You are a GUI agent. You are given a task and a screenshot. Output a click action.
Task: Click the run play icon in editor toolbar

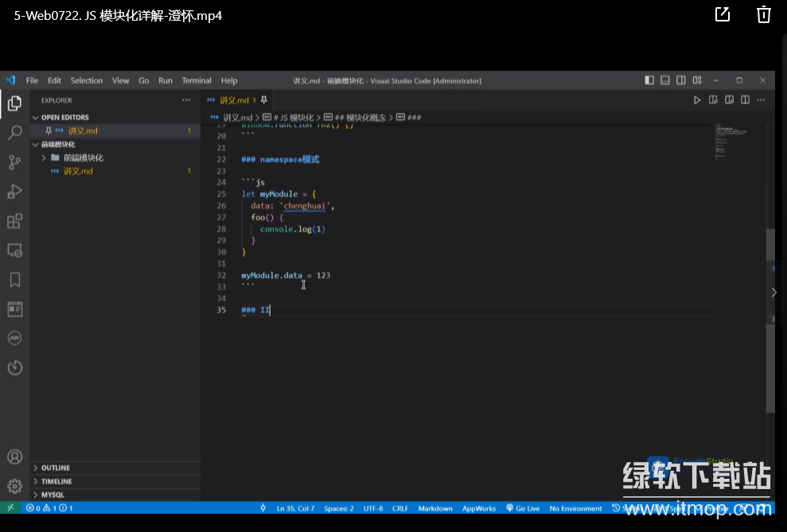tap(696, 100)
